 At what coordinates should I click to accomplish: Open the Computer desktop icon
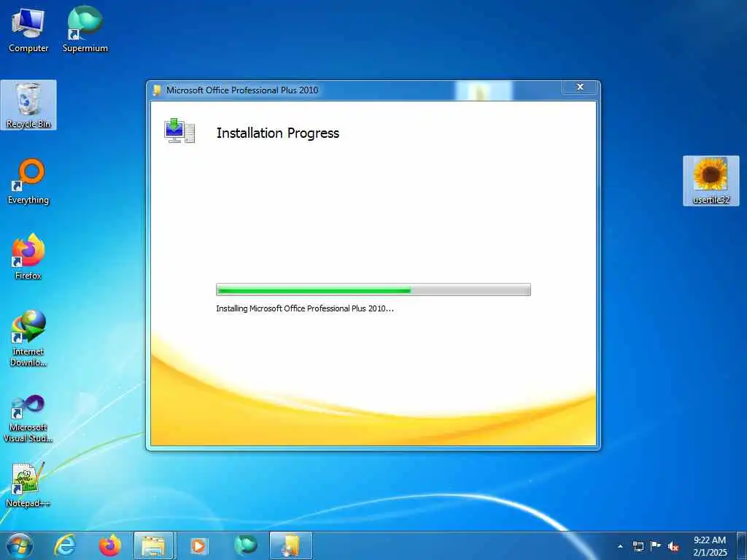pyautogui.click(x=28, y=31)
